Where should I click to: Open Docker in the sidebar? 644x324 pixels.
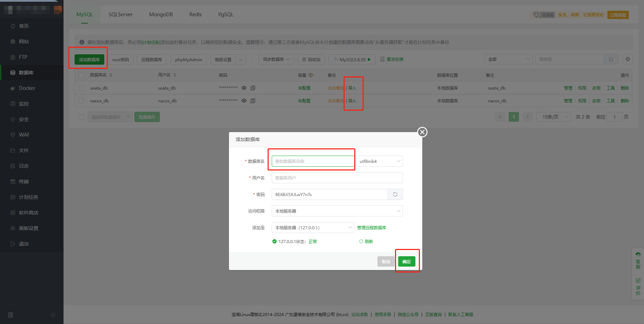click(x=27, y=88)
